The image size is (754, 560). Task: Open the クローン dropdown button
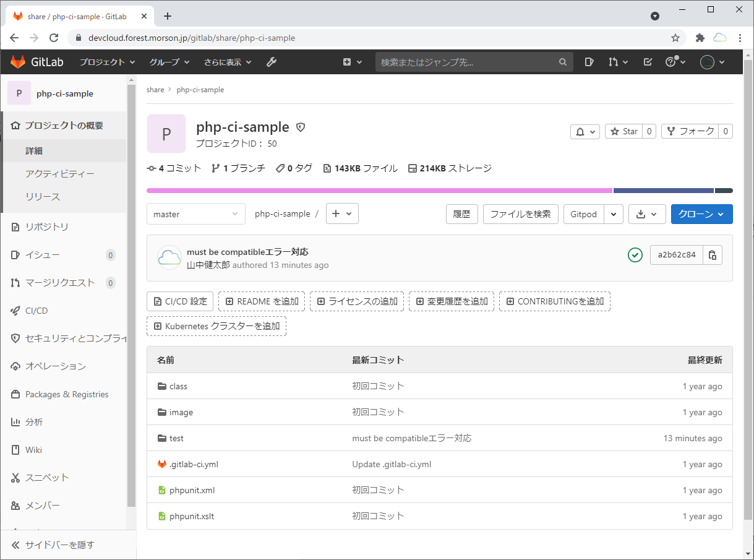tap(701, 214)
